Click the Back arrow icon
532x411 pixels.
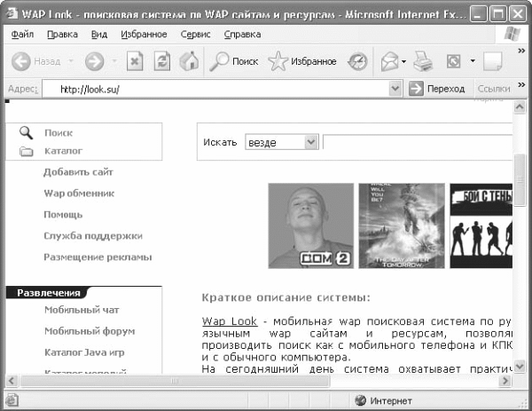pyautogui.click(x=20, y=61)
